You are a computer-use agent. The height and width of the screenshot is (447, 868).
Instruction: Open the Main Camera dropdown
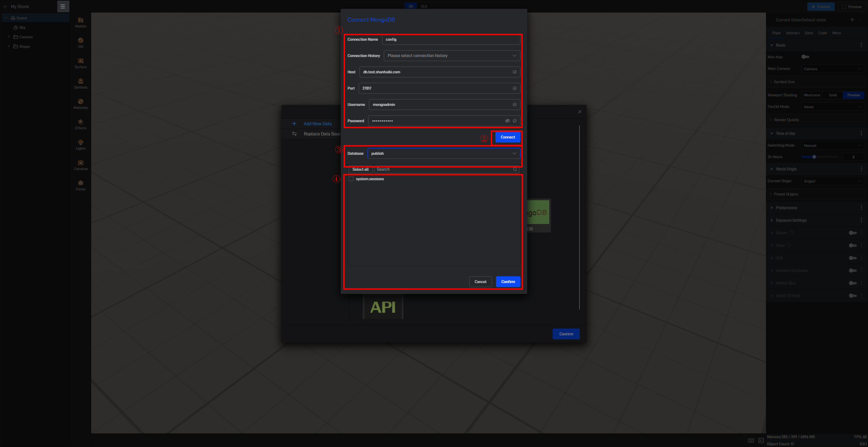click(x=833, y=69)
